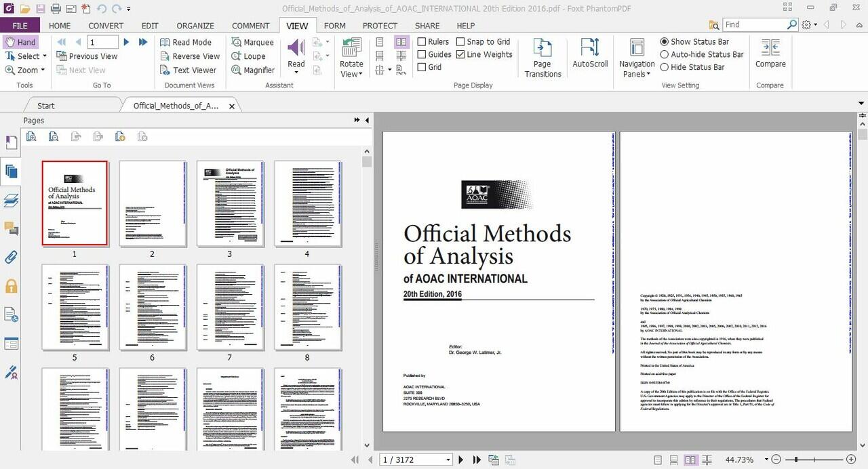Collapse the Pages navigation panel
The image size is (868, 469).
click(x=367, y=120)
